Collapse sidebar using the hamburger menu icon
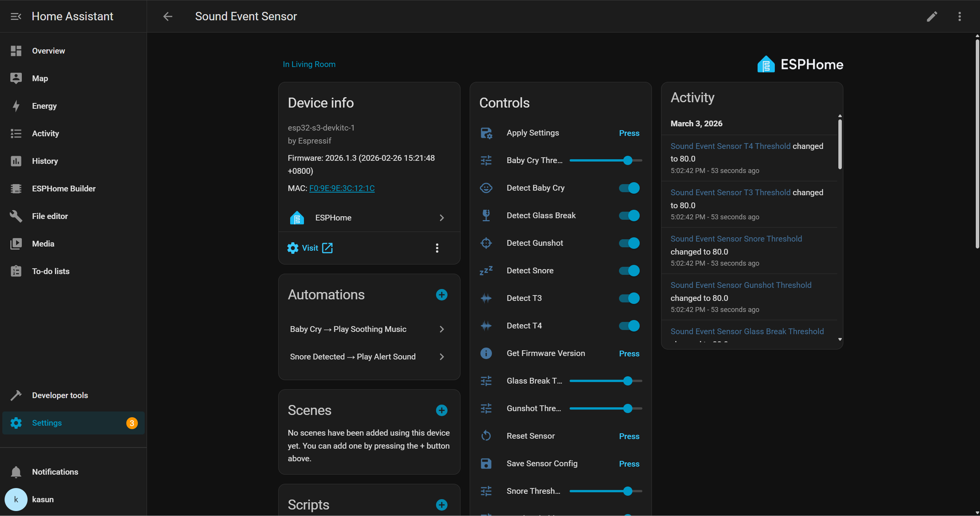Screen dimensions: 980x516 click(x=16, y=16)
